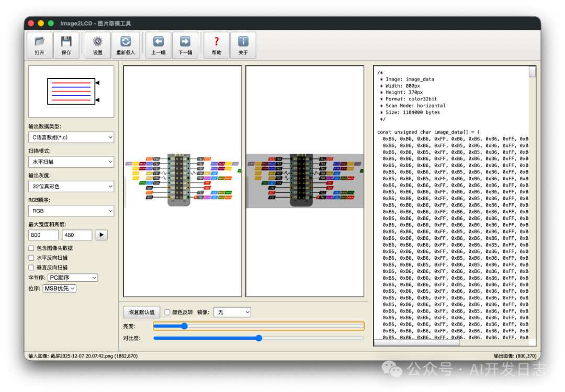Click the max height field 480
Screen dimensions: 565x392
click(77, 235)
